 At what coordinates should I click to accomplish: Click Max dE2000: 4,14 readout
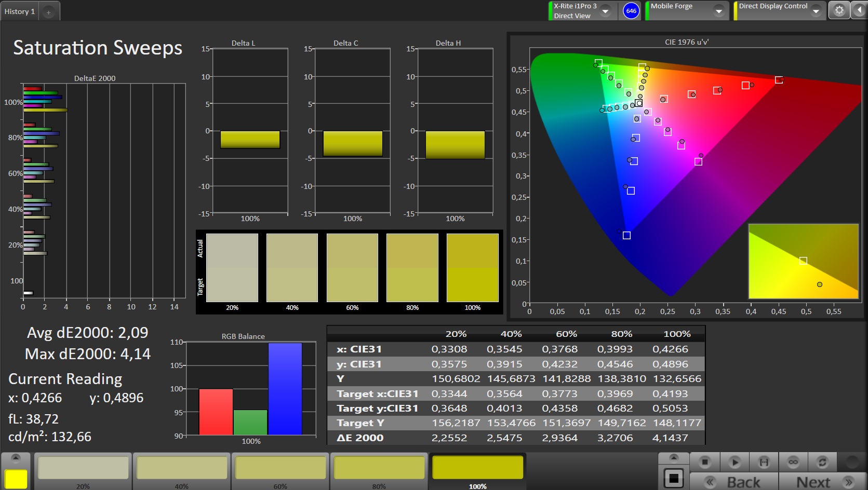coord(88,354)
